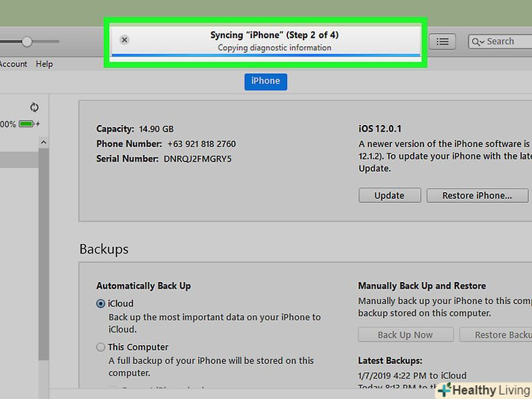Click the Restore iPhone... button
532x399 pixels.
tap(477, 195)
